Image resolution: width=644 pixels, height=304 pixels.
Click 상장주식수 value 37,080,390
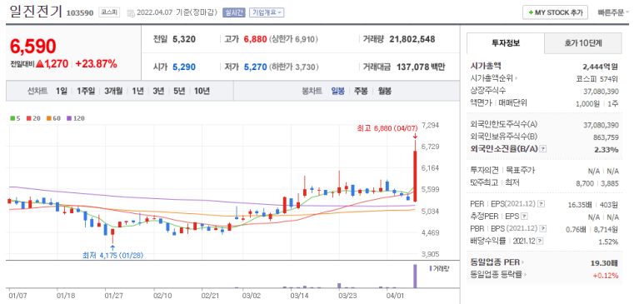coord(601,92)
